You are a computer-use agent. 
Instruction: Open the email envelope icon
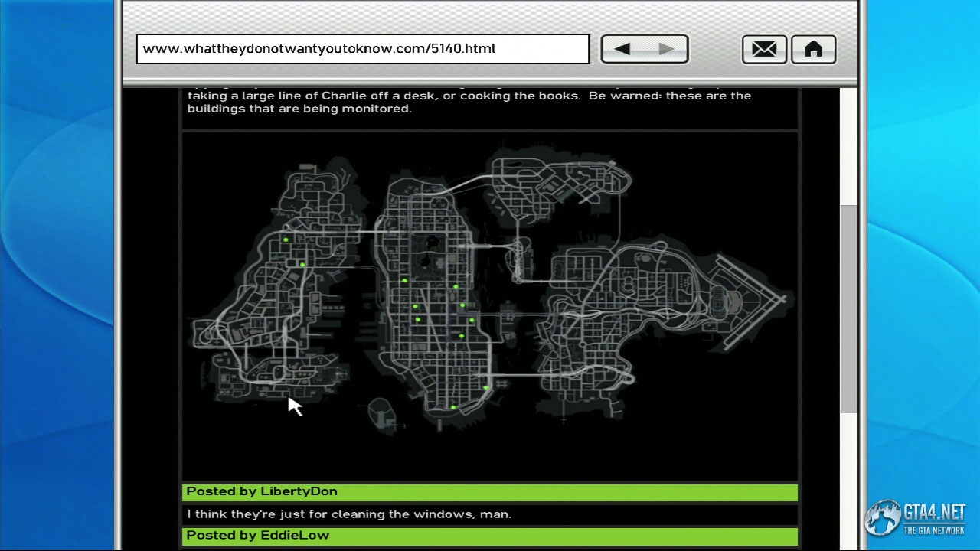click(764, 49)
